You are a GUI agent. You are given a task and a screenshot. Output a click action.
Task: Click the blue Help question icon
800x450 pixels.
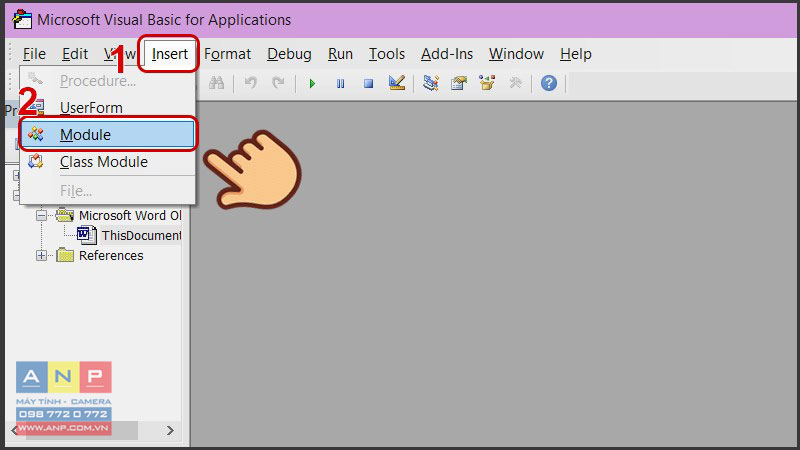coord(549,83)
